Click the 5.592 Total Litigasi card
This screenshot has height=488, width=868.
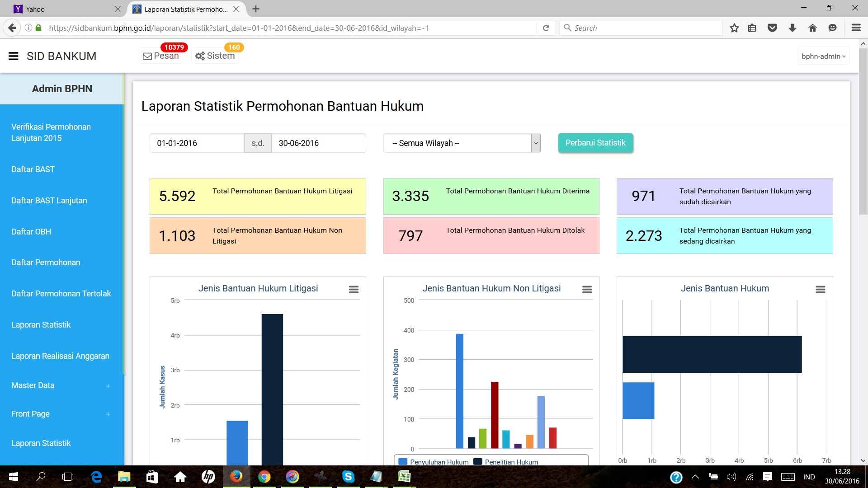coord(258,196)
